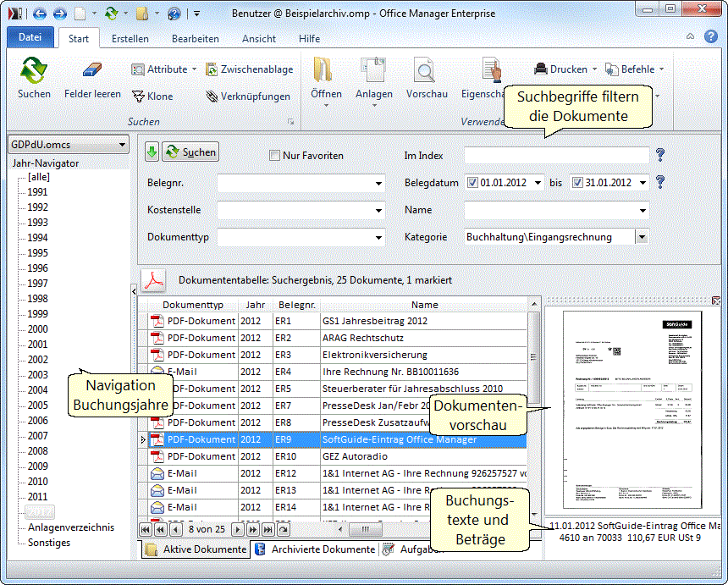
Task: Click the green down arrow beside Suchen button
Action: pyautogui.click(x=152, y=152)
